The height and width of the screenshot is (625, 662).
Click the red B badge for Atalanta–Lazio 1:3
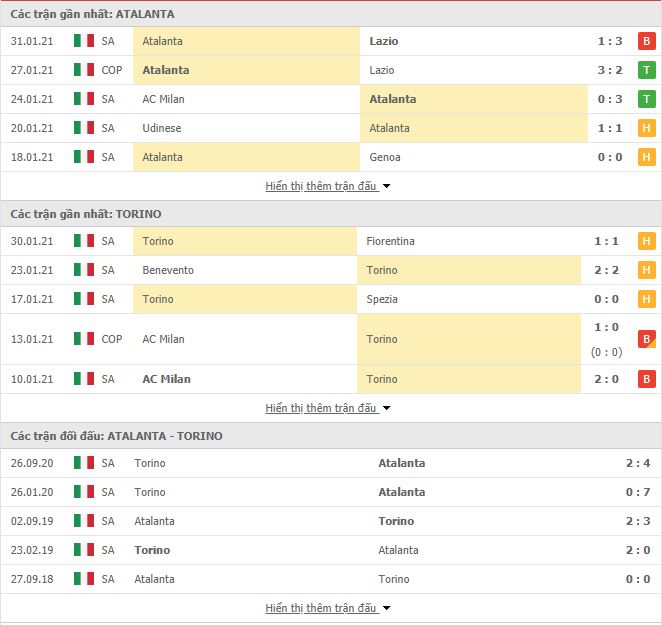(x=646, y=41)
